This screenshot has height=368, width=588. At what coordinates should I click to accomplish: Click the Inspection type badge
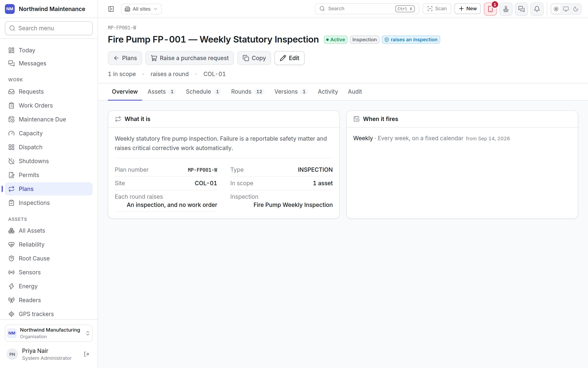[x=364, y=40]
